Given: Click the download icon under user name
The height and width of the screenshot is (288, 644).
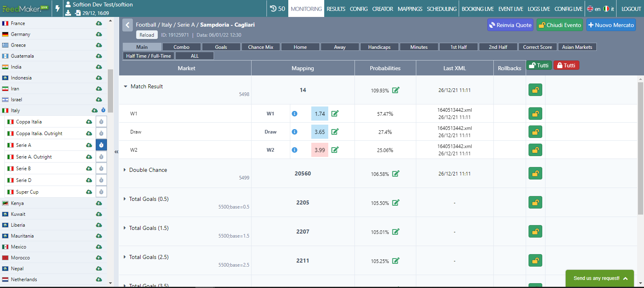Looking at the screenshot, I should [x=68, y=13].
